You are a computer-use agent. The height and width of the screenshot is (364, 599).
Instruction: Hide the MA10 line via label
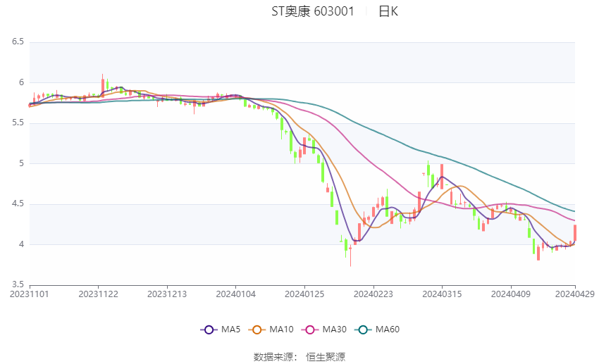point(281,330)
